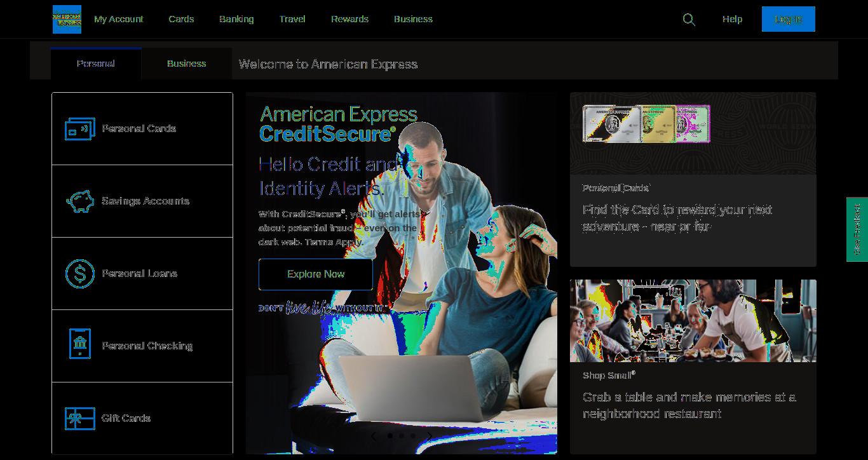Click 'Grab a table and make memories' text
The height and width of the screenshot is (460, 868).
point(689,405)
